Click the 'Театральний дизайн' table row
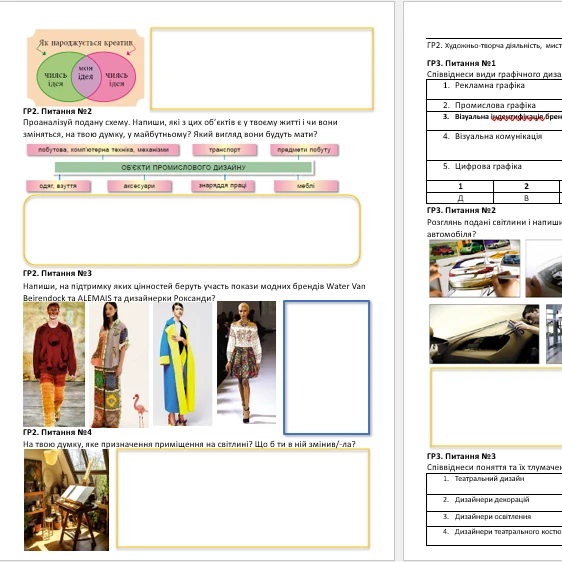Screen dimensions: 562x562 pyautogui.click(x=494, y=484)
